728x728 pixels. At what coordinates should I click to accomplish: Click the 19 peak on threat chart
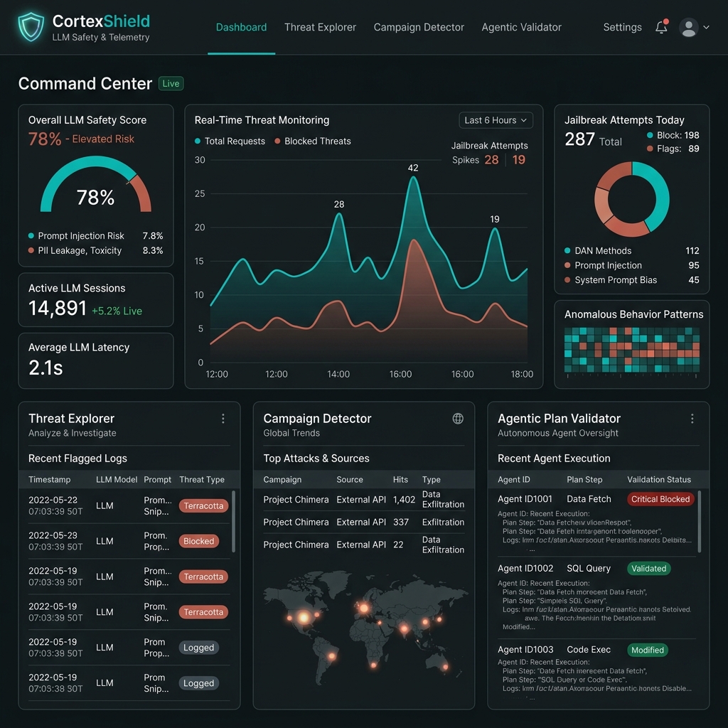pyautogui.click(x=495, y=228)
